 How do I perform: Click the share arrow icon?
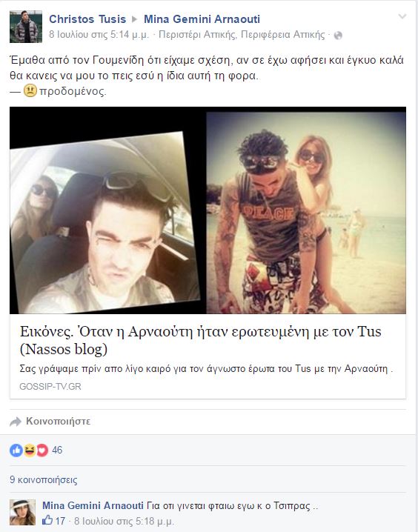[x=16, y=422]
